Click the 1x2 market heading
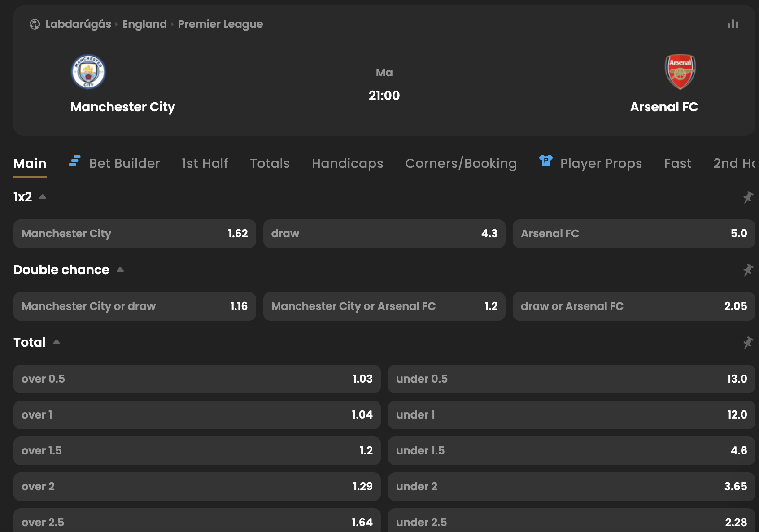The height and width of the screenshot is (532, 759). click(x=23, y=197)
